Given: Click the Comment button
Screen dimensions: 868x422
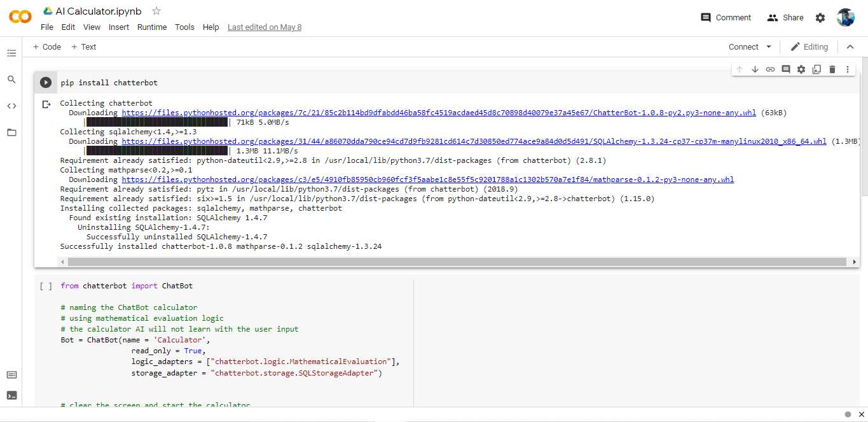Looking at the screenshot, I should (x=726, y=18).
